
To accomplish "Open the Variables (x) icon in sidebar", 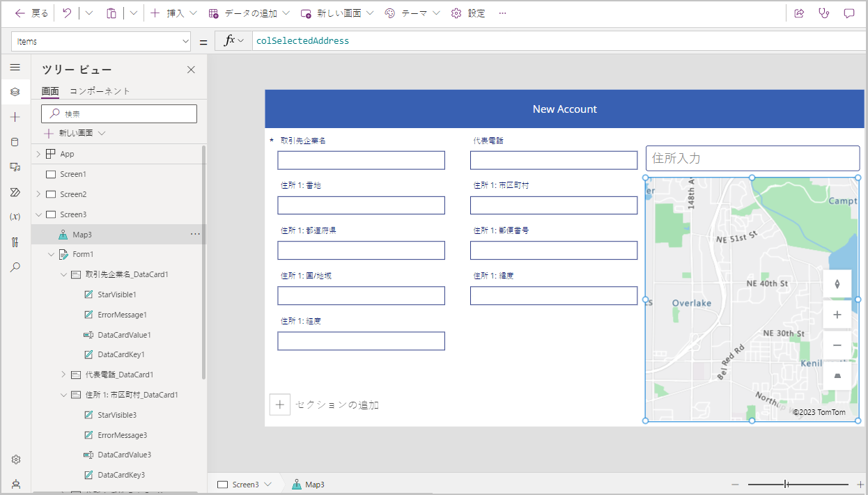I will point(15,217).
